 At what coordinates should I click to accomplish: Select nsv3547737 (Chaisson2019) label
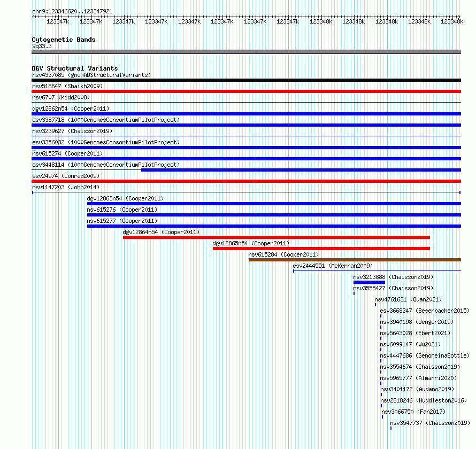point(430,423)
